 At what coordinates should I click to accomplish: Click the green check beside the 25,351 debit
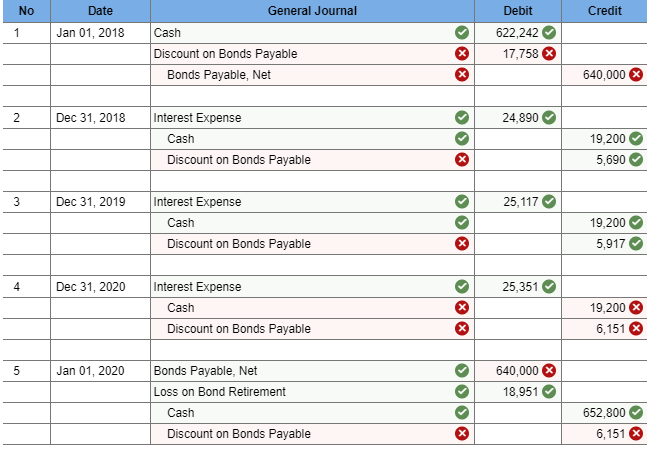tap(549, 286)
